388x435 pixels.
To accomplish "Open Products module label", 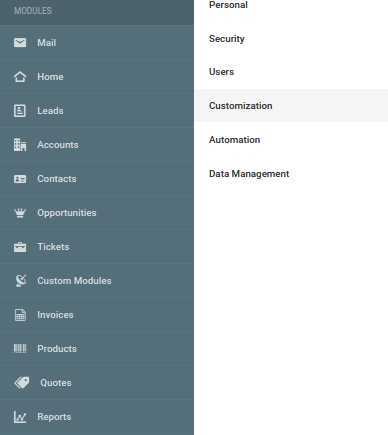I will coord(57,349).
